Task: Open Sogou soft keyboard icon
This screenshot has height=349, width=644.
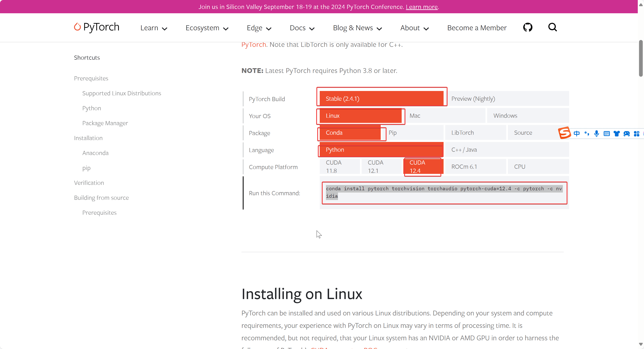Action: tap(606, 133)
